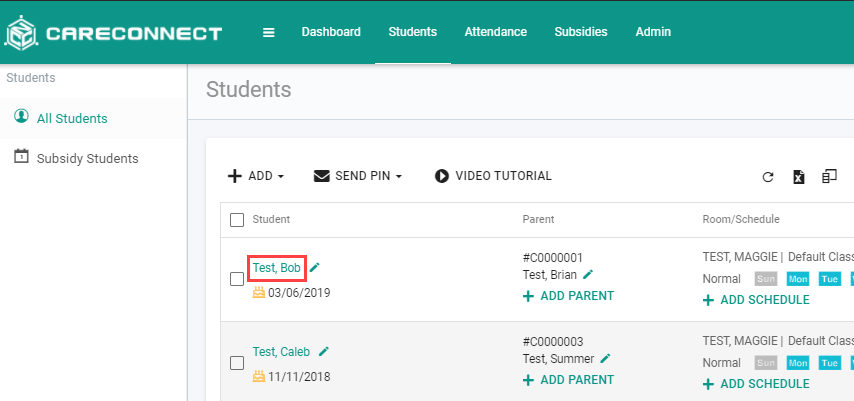The image size is (854, 401).
Task: Select Subsidy Students in the sidebar
Action: point(87,159)
